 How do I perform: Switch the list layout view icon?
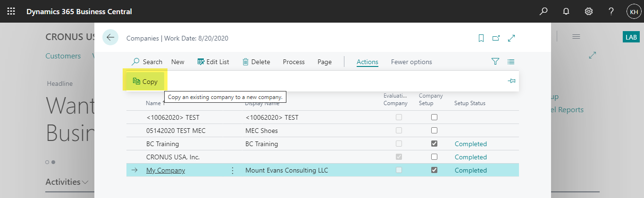tap(511, 61)
